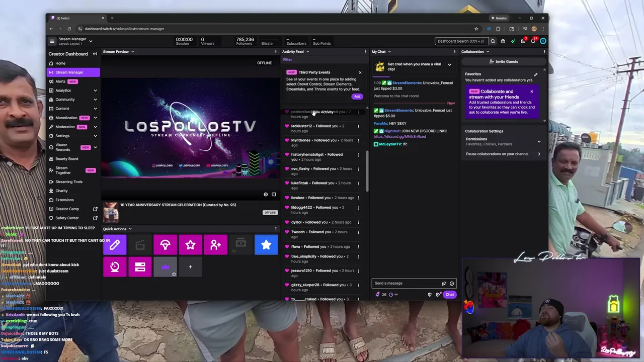Open Bounty Board in sidebar
644x362 pixels.
66,159
